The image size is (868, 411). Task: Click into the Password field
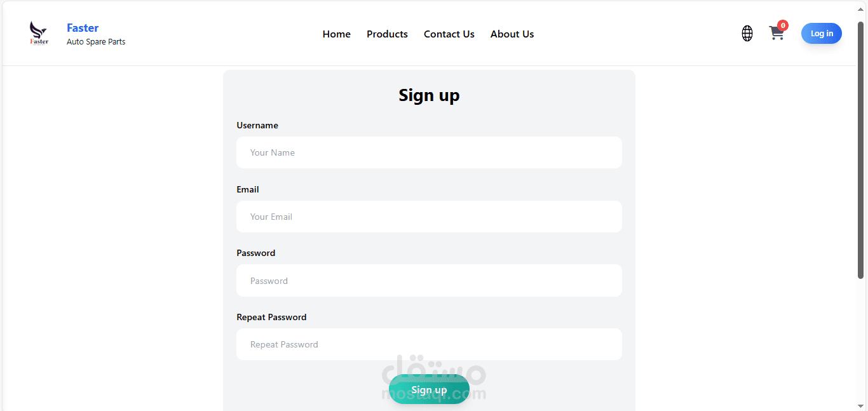[429, 280]
